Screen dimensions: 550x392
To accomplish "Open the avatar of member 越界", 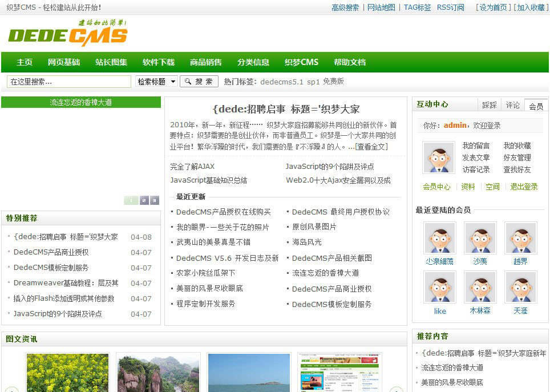I will tap(521, 237).
